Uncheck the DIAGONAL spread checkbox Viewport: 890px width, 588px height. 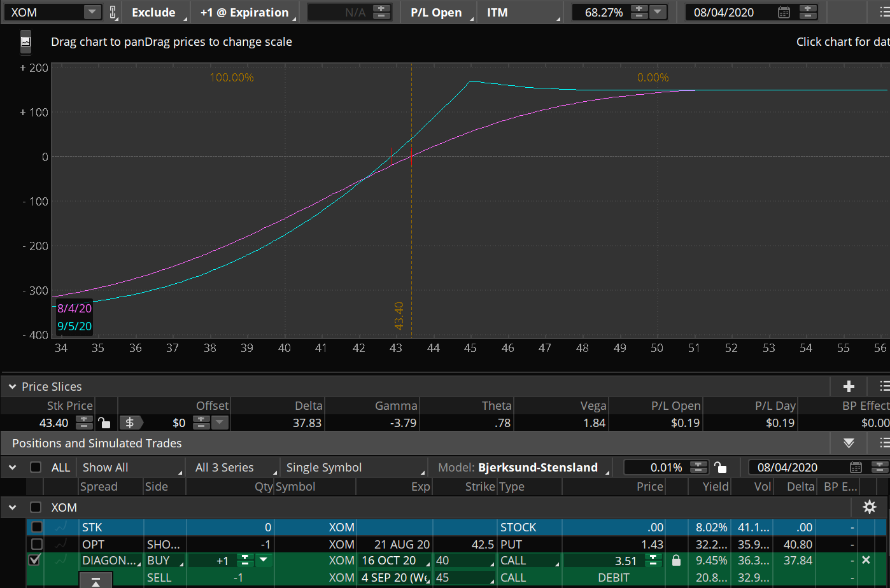click(35, 560)
